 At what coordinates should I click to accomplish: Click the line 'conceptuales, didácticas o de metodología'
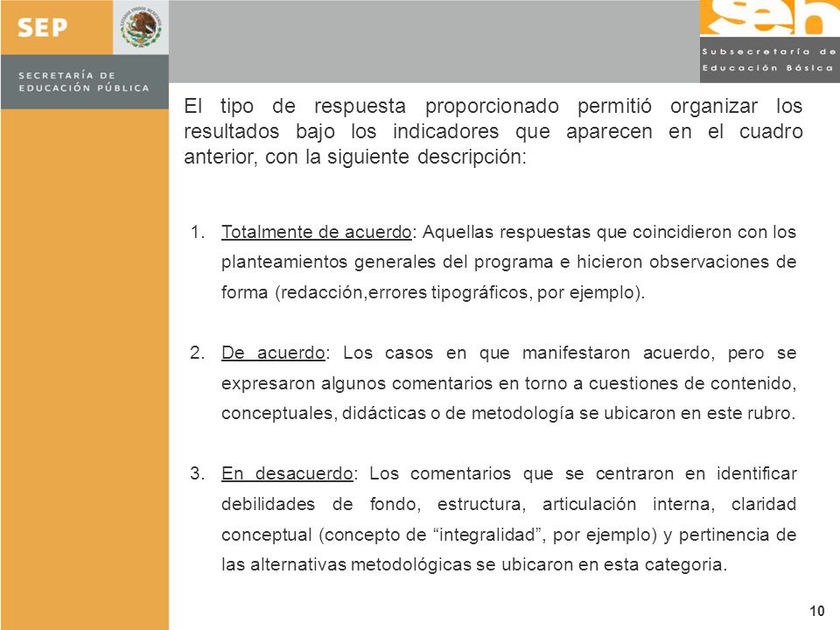(397, 414)
